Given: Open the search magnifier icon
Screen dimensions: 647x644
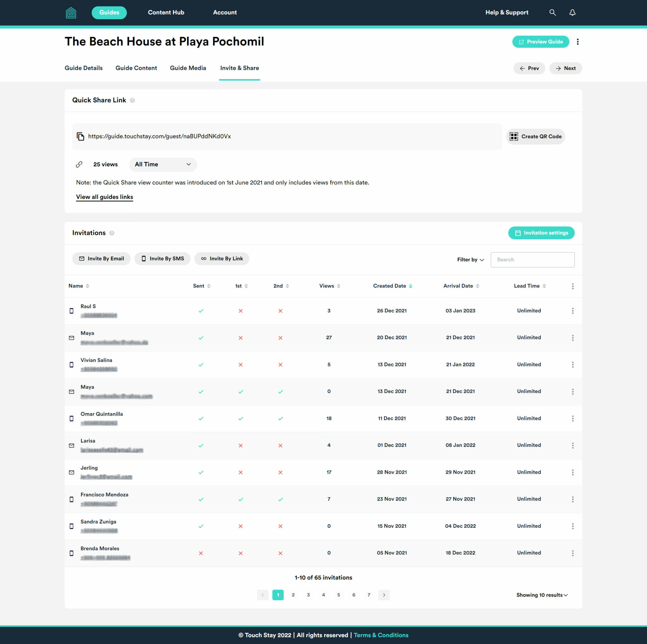Looking at the screenshot, I should pyautogui.click(x=553, y=13).
